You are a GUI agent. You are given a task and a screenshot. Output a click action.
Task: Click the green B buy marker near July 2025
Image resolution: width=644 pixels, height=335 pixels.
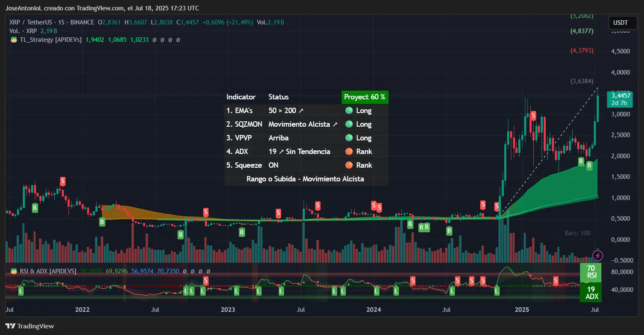[x=589, y=166]
